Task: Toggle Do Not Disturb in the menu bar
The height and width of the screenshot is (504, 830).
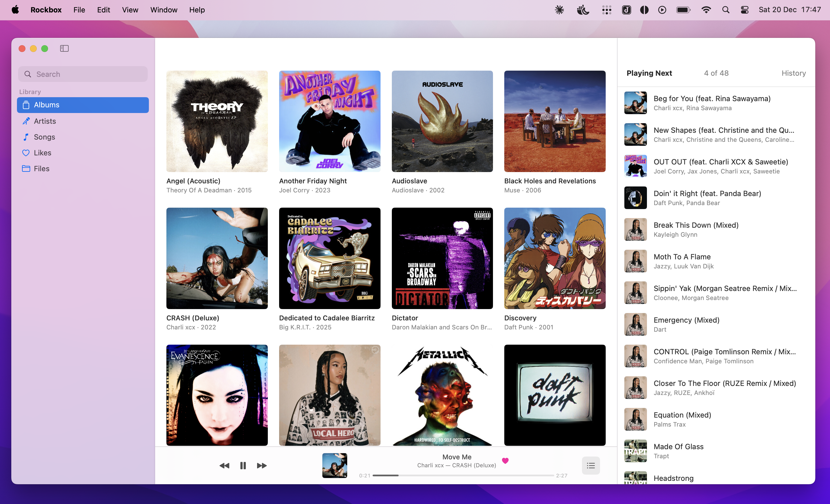Action: point(583,9)
